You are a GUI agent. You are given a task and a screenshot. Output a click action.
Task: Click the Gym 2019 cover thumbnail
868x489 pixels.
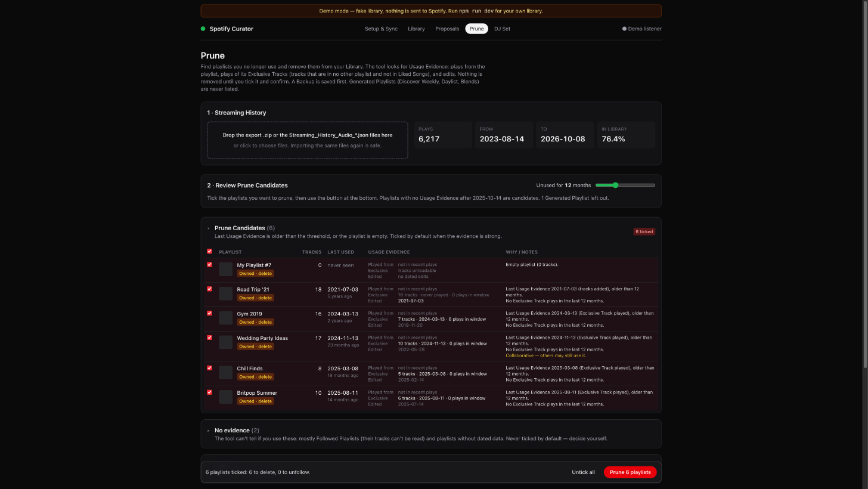click(x=225, y=318)
